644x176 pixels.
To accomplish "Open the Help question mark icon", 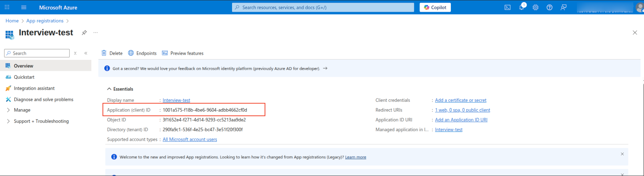I will pyautogui.click(x=549, y=7).
